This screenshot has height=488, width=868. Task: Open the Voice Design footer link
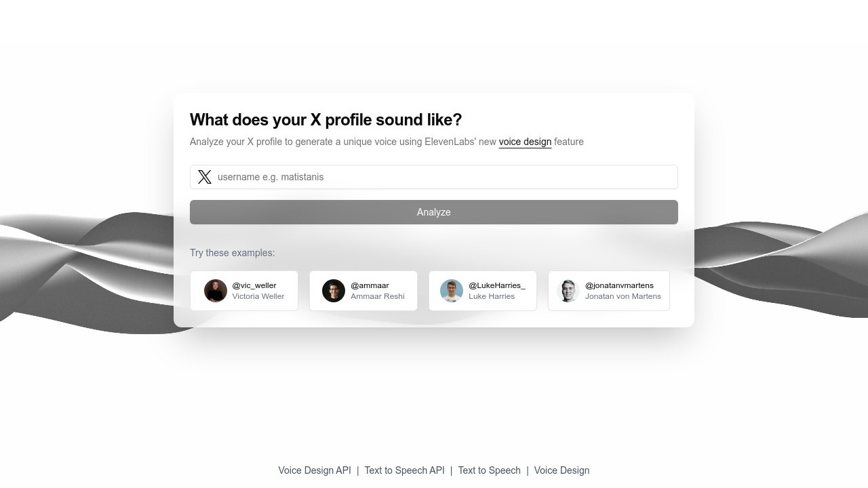point(561,470)
